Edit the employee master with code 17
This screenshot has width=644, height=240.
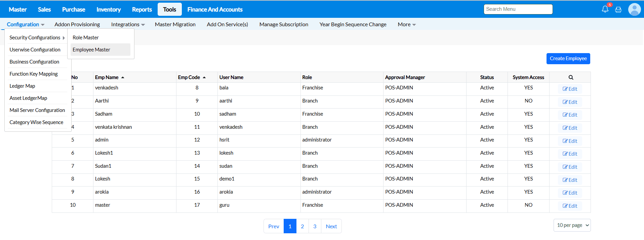[570, 206]
